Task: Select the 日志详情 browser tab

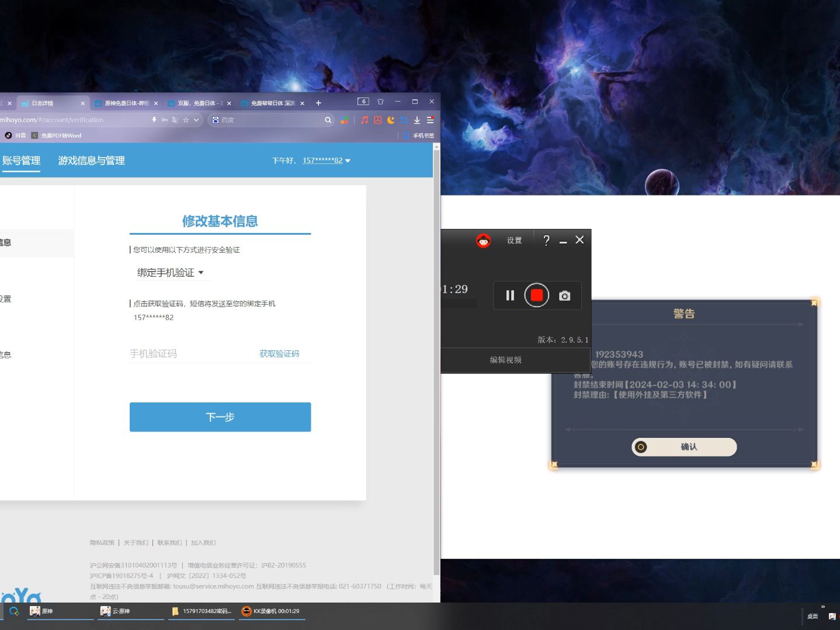Action: pos(53,103)
